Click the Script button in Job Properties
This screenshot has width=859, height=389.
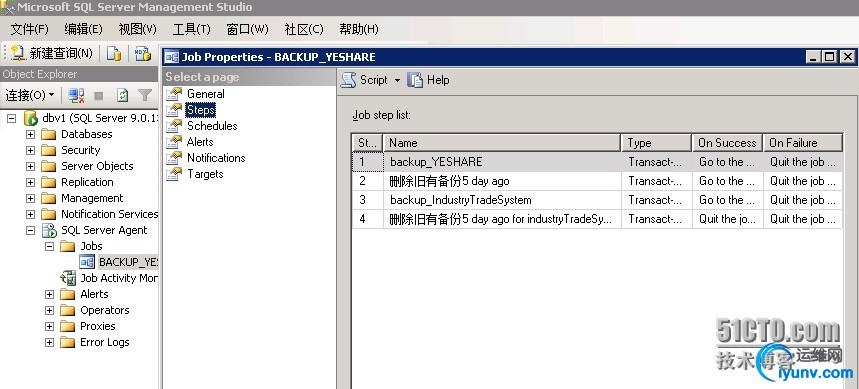click(x=364, y=80)
